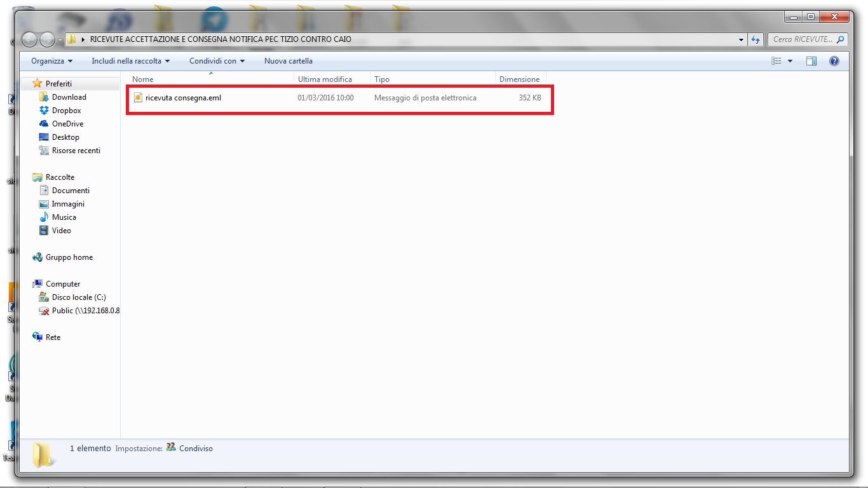The height and width of the screenshot is (488, 868).
Task: Open the Condividi con dropdown
Action: [217, 61]
